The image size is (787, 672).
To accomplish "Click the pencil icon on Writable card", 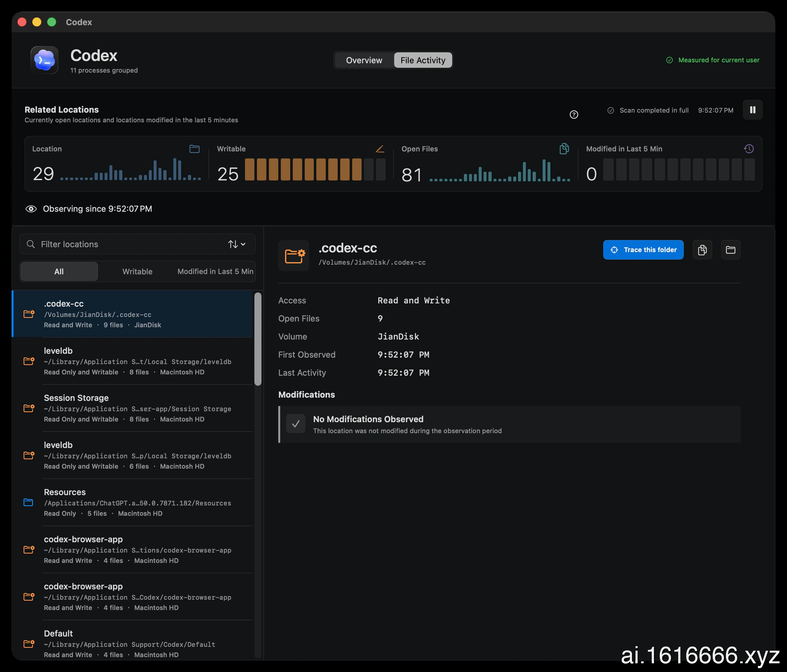I will pos(380,149).
